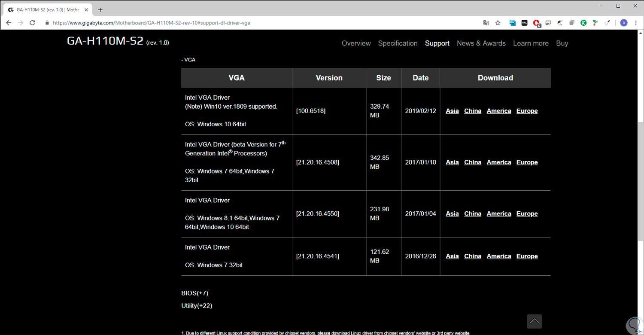
Task: Click the size 329.74 MB
Action: [380, 111]
